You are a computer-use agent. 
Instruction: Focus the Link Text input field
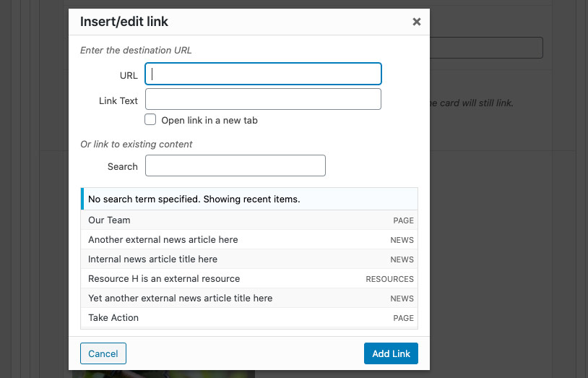pos(263,99)
